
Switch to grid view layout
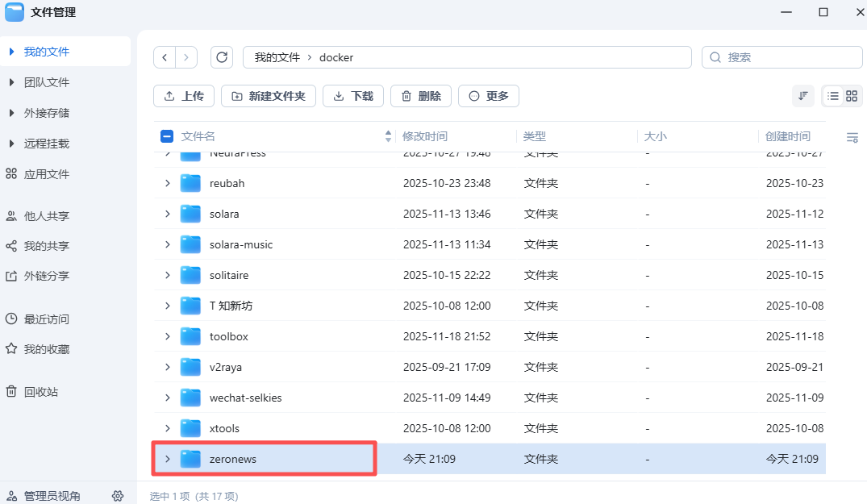coord(852,95)
